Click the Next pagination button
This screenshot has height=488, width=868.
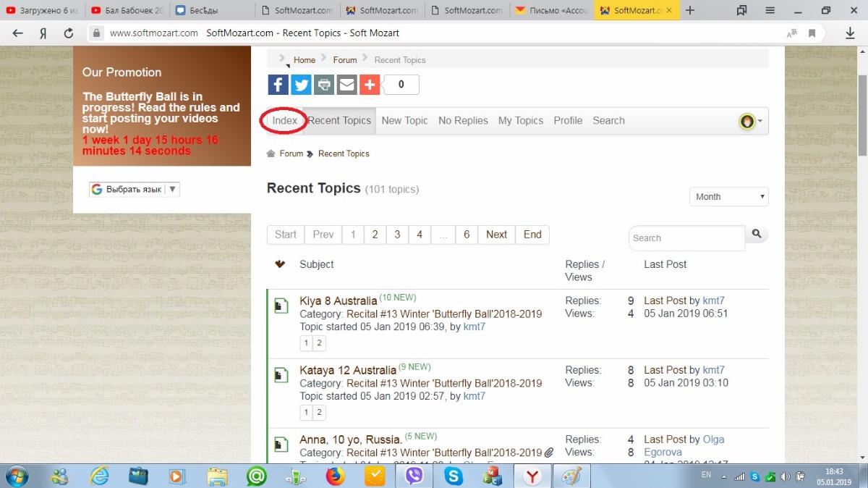(496, 235)
